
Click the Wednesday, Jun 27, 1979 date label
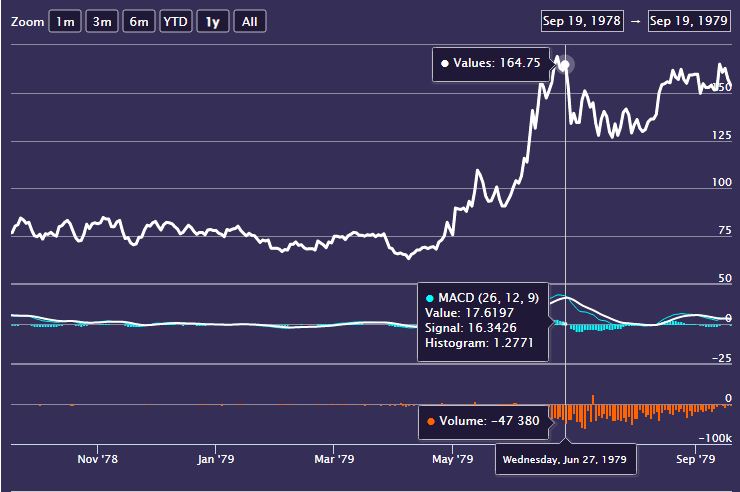pos(564,460)
